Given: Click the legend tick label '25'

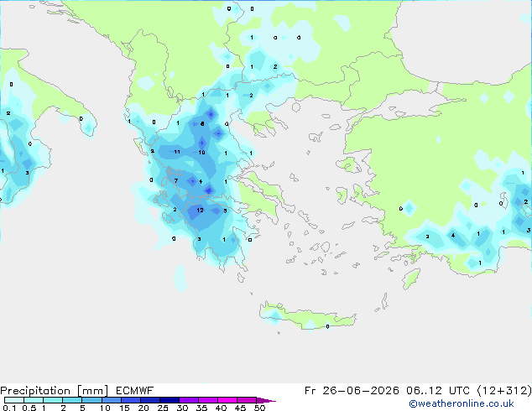Looking at the screenshot, I should 163,408.
